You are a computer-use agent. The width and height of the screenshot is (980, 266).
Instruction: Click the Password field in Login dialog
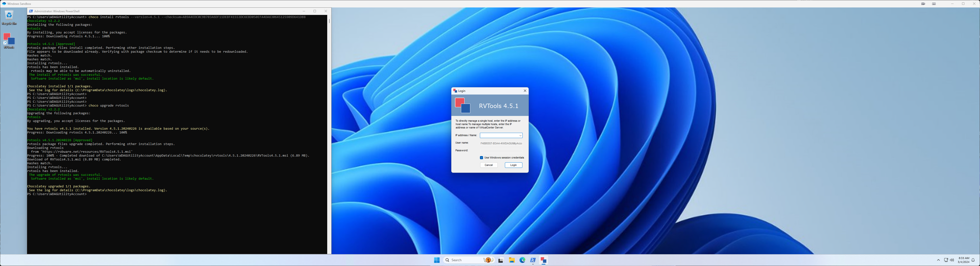point(501,151)
